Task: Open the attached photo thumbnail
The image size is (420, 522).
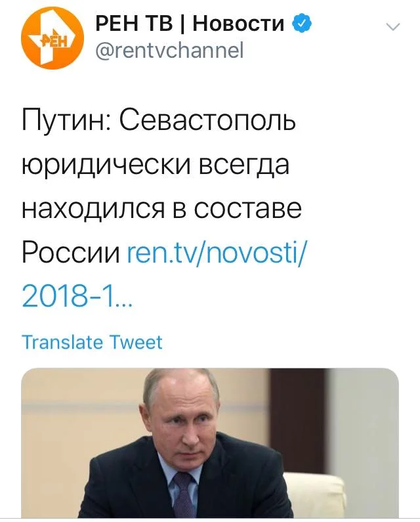Action: click(x=210, y=443)
